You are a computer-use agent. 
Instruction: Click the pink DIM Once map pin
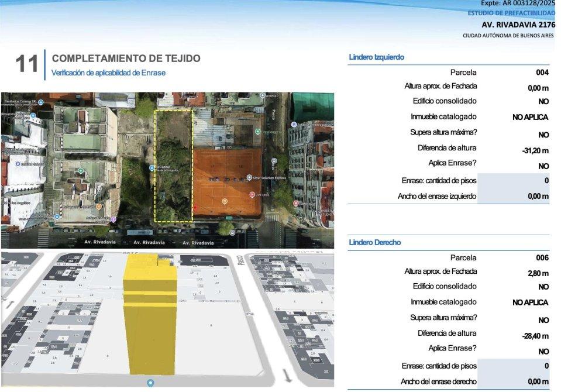(252, 194)
